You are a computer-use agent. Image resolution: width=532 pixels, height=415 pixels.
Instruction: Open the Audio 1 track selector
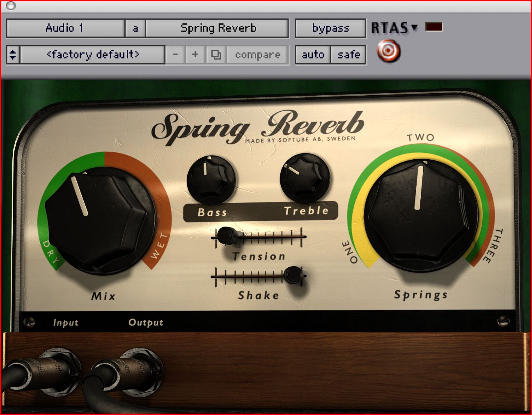[66, 28]
